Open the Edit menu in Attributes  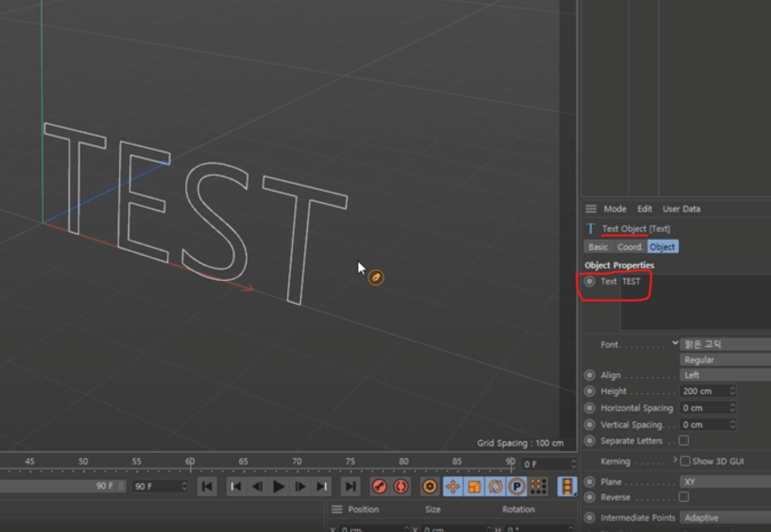click(645, 209)
